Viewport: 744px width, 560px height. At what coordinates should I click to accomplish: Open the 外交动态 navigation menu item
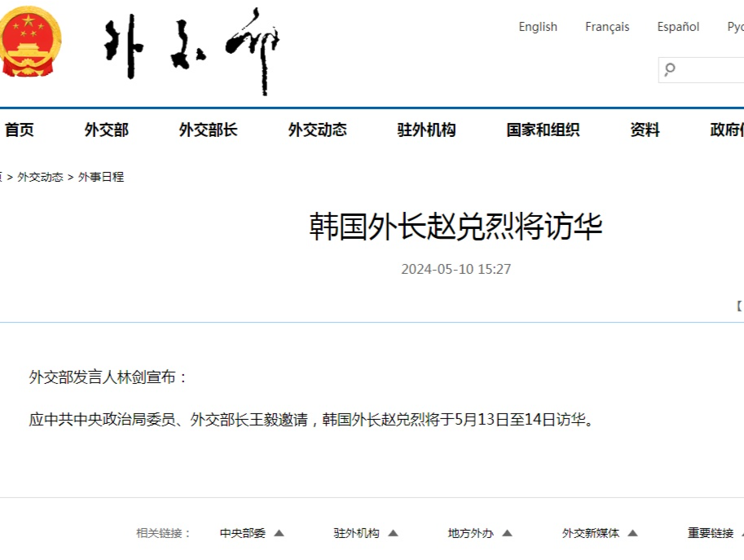tap(318, 130)
